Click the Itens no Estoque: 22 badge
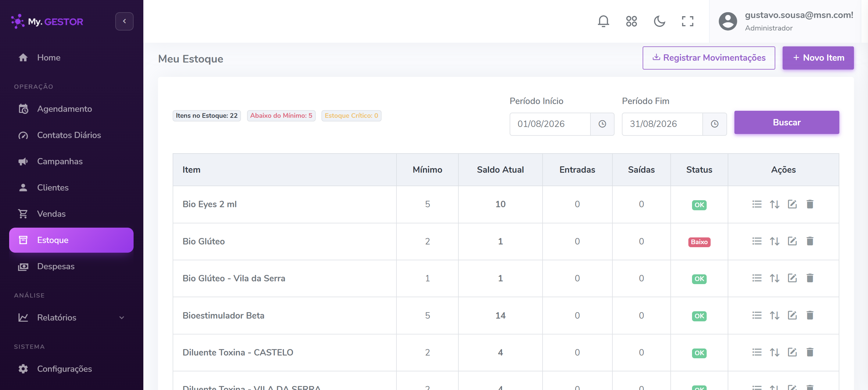The width and height of the screenshot is (868, 390). tap(206, 116)
